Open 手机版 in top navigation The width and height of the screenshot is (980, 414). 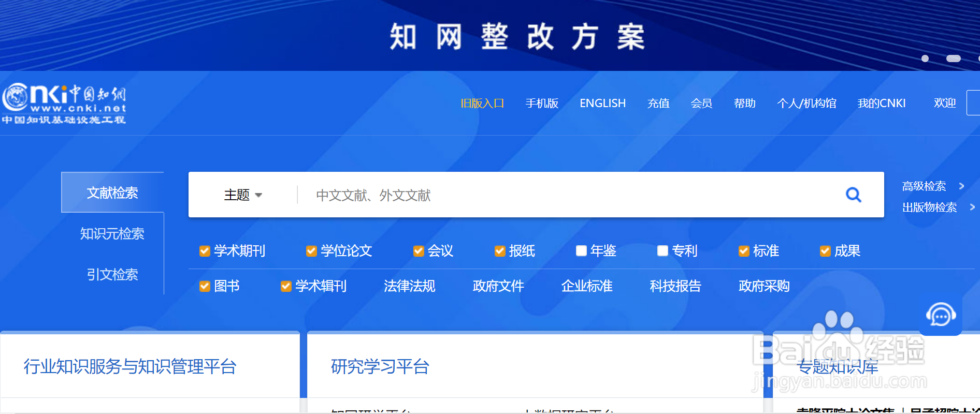coord(542,103)
